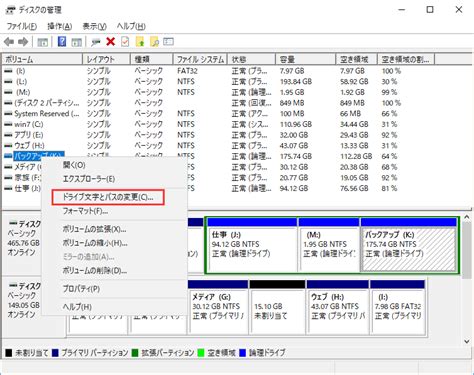The width and height of the screenshot is (474, 375).
Task: Click the yellow folder up-arrow icon
Action: pyautogui.click(x=140, y=42)
